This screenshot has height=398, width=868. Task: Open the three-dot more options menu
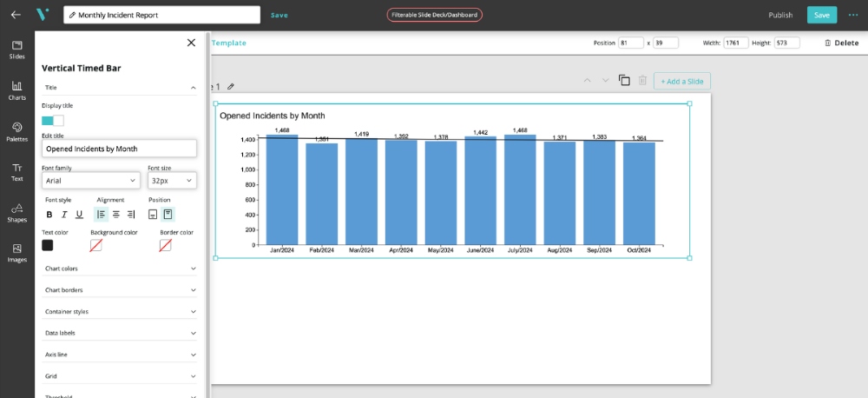click(853, 15)
